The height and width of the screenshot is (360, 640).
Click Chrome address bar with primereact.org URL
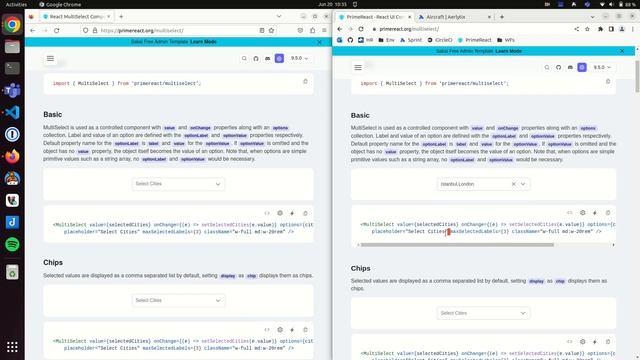471,29
